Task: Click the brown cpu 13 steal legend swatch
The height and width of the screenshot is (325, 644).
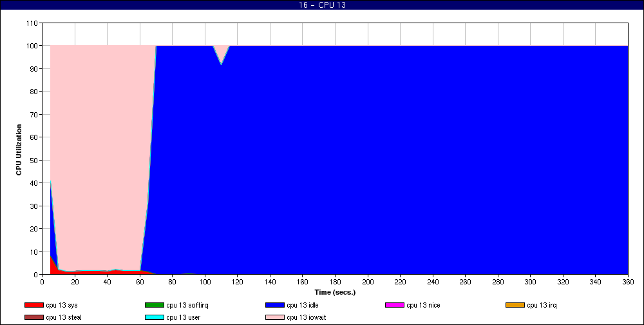Action: (x=34, y=318)
